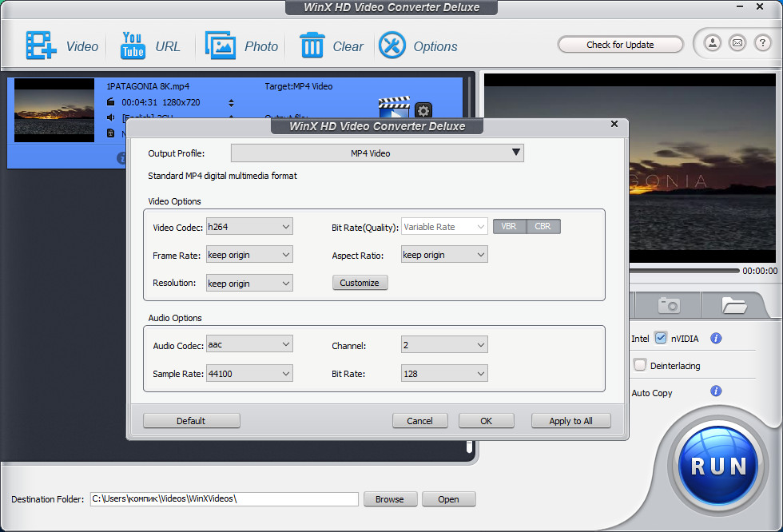This screenshot has width=783, height=532.
Task: Open the Aspect Ratio dropdown
Action: tap(444, 255)
